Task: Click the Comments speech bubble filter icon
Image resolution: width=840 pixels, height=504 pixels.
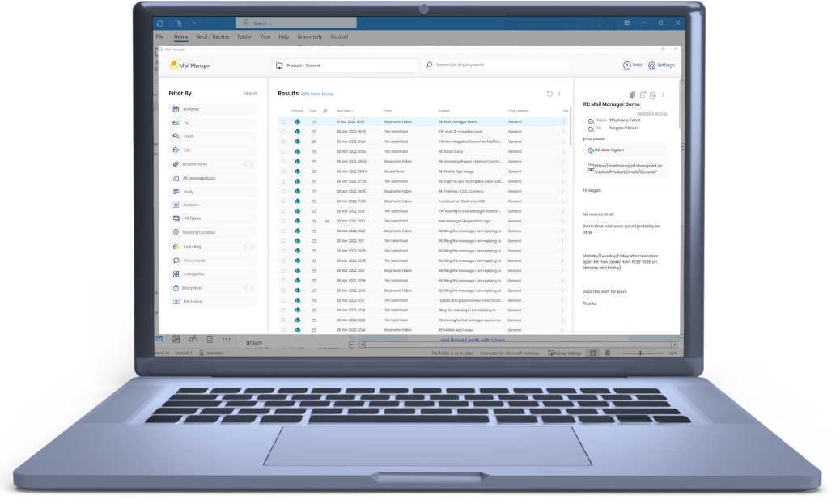Action: tap(176, 260)
